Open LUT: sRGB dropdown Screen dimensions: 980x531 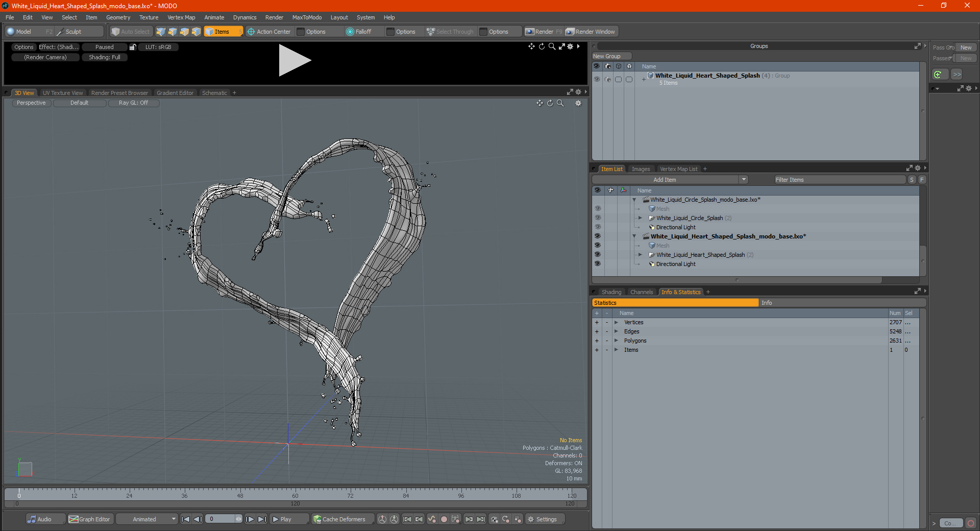tap(158, 47)
